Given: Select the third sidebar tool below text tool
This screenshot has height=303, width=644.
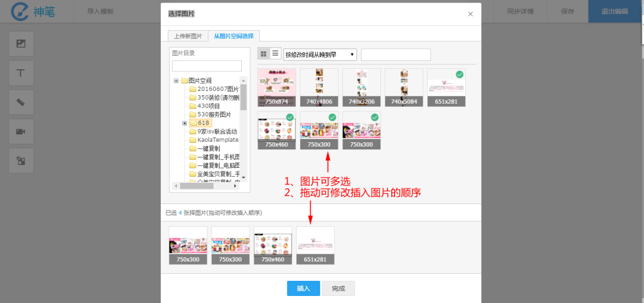Looking at the screenshot, I should click(x=21, y=102).
